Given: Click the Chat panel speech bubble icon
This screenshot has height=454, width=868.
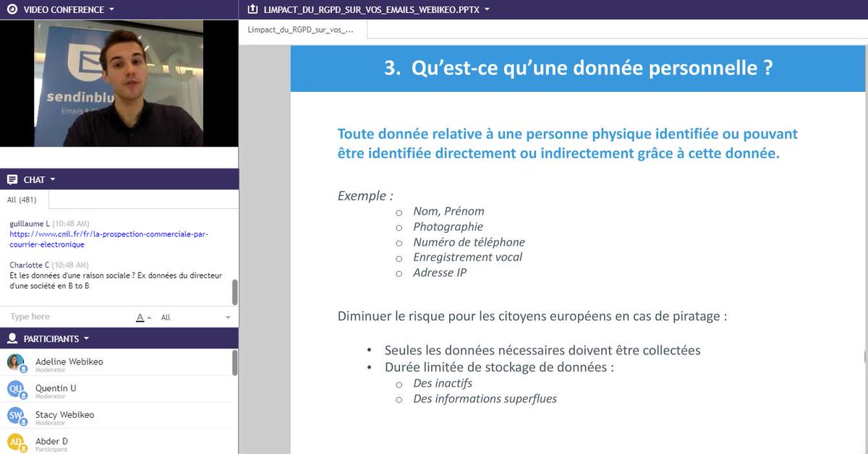Looking at the screenshot, I should click(x=12, y=179).
